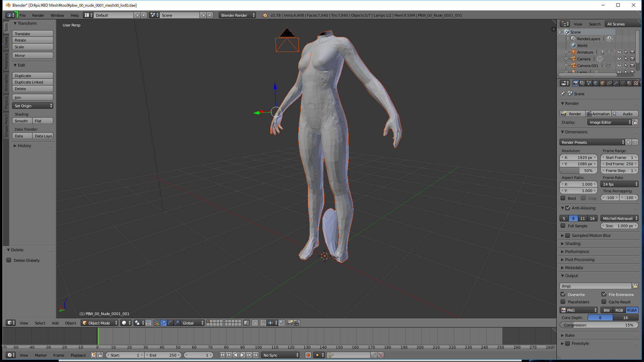Select the rotate manipulator arc icon
Viewport: 644px width, 362px height.
[x=170, y=323]
